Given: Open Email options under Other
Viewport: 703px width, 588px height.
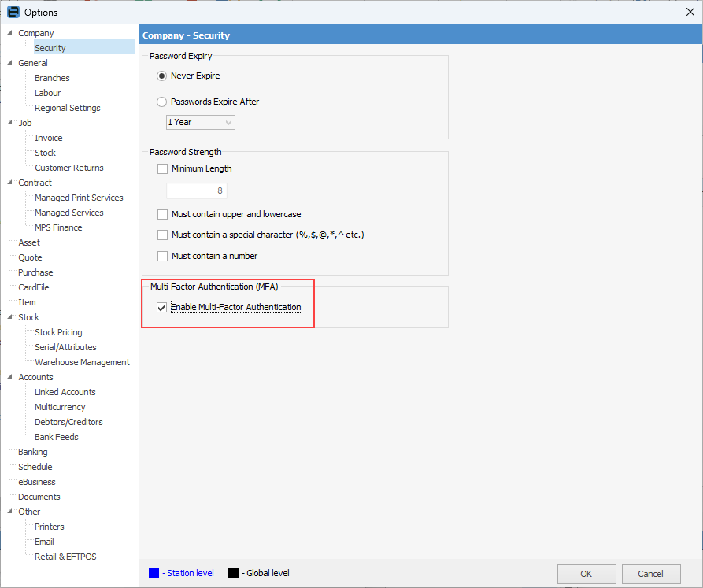Looking at the screenshot, I should tap(44, 542).
